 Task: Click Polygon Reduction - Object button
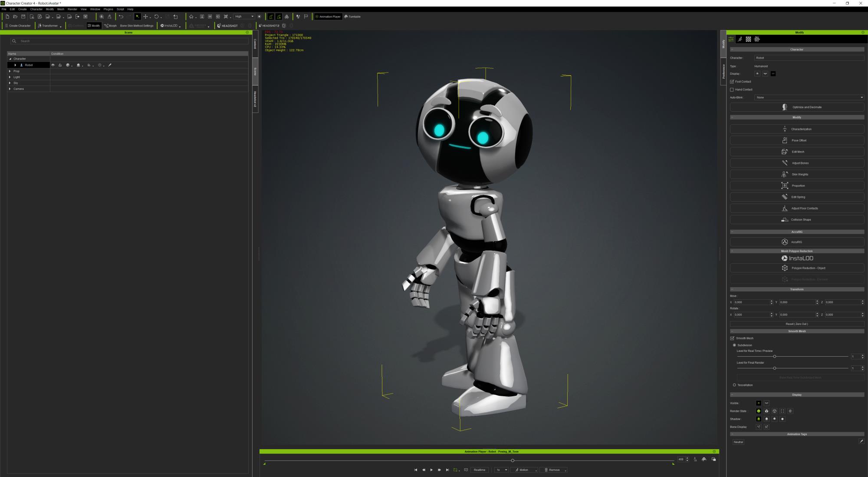[797, 268]
